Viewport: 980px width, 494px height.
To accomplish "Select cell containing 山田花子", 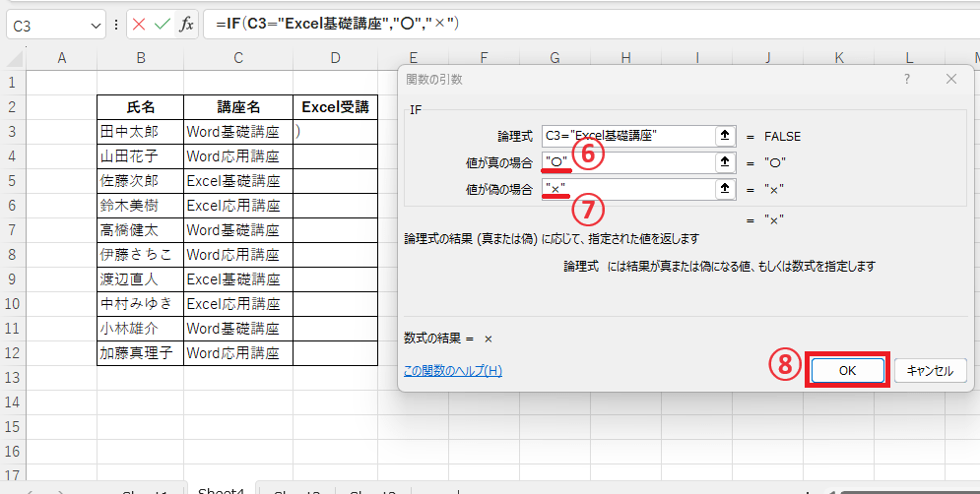I will coord(141,156).
